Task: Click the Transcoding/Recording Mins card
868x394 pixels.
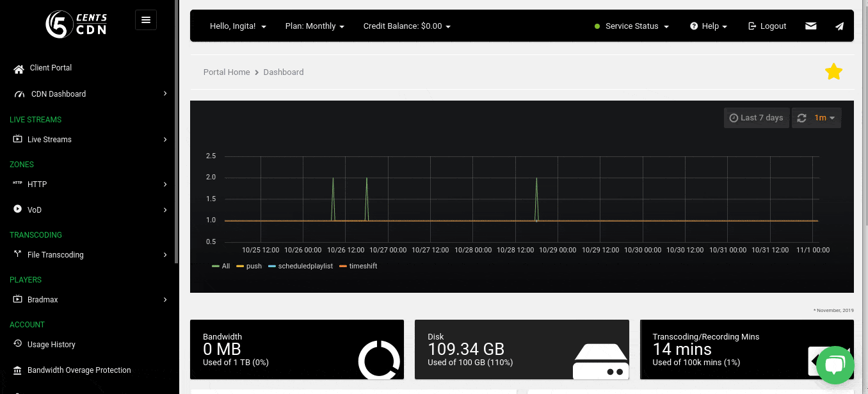Action: click(x=746, y=349)
